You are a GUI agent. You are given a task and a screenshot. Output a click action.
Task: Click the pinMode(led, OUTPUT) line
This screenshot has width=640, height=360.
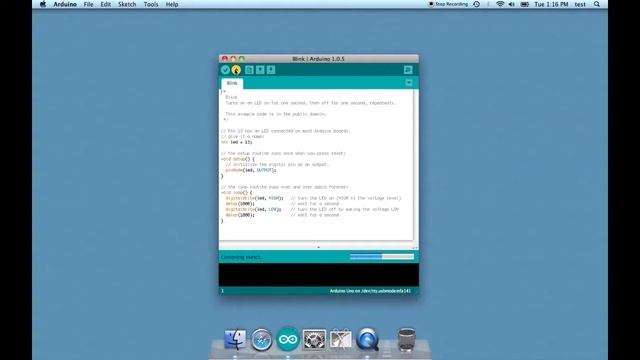coord(251,170)
